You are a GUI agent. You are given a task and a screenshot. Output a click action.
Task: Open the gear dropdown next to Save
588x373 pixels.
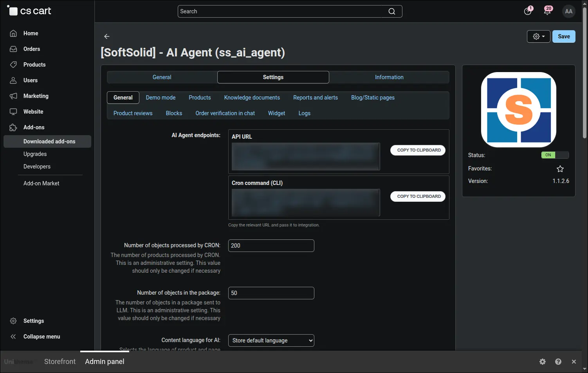[x=539, y=36]
